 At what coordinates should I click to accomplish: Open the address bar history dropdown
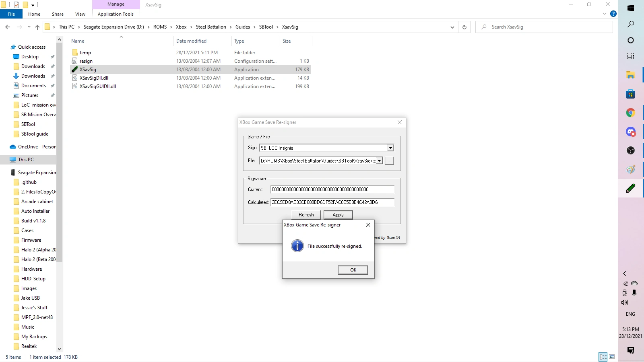point(452,27)
